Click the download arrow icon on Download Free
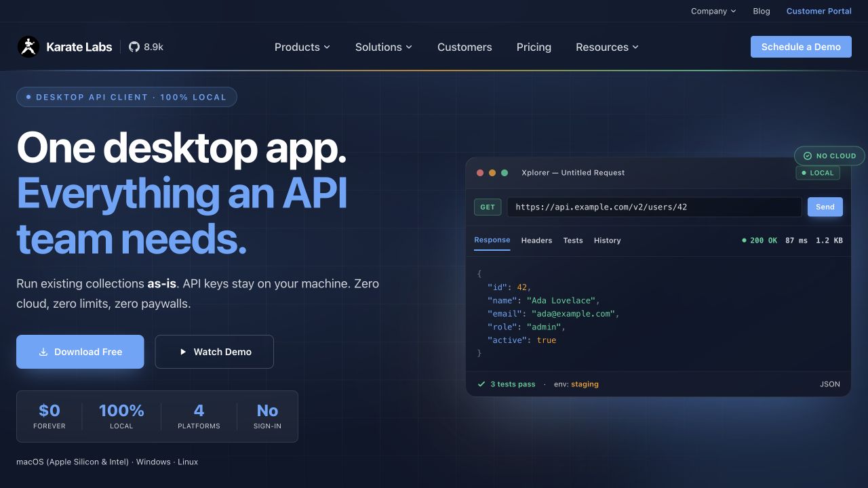The height and width of the screenshot is (488, 868). (43, 352)
